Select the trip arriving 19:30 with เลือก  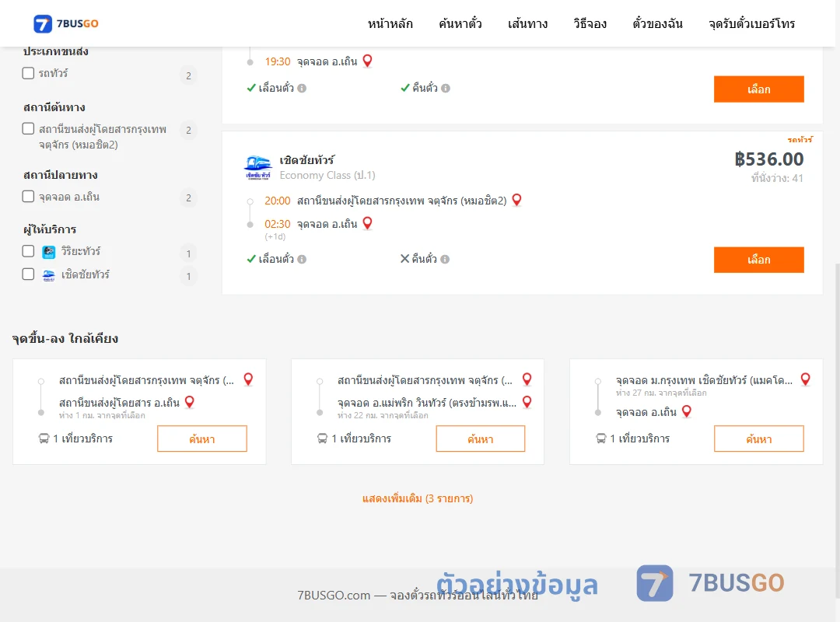[x=758, y=89]
